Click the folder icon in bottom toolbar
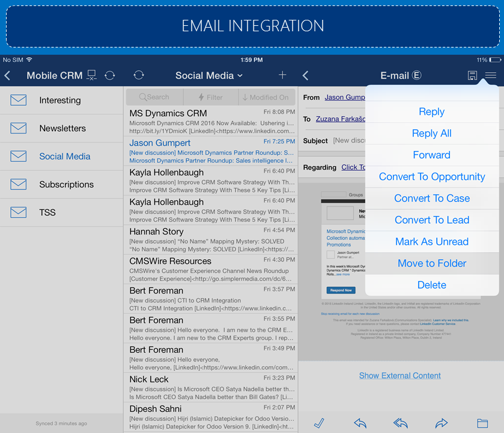This screenshot has height=433, width=504. tap(482, 423)
